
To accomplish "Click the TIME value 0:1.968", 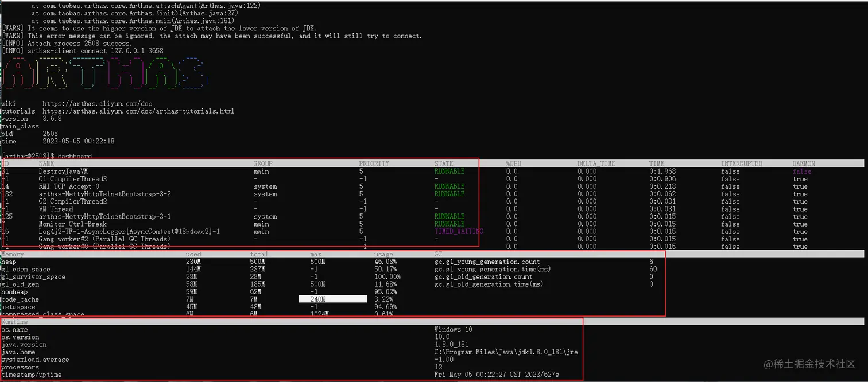I will pos(662,171).
